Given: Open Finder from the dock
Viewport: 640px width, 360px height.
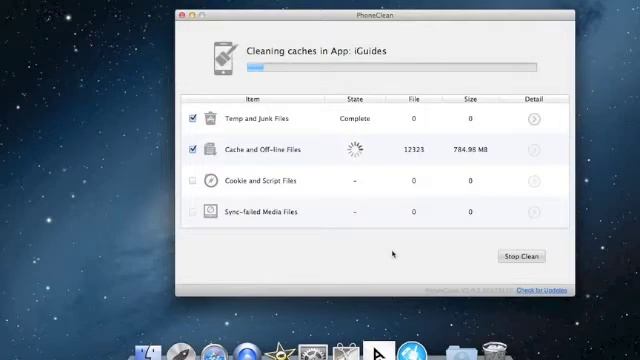Looking at the screenshot, I should [148, 353].
